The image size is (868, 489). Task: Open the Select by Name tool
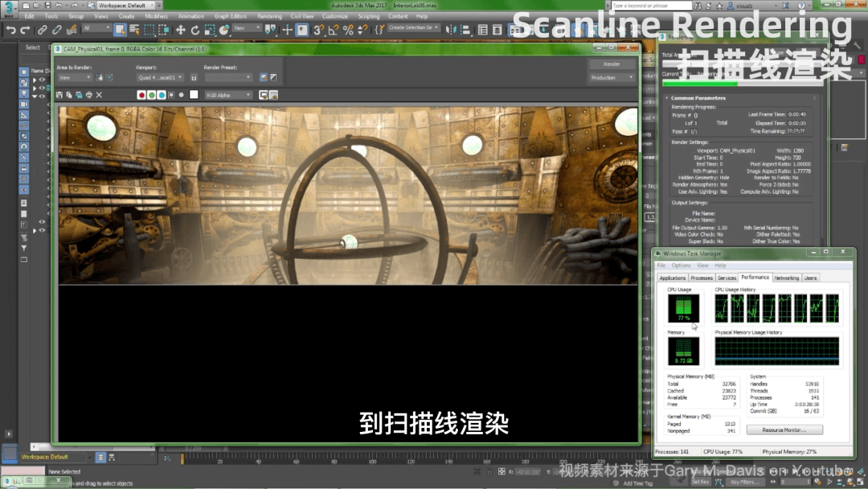pos(134,30)
